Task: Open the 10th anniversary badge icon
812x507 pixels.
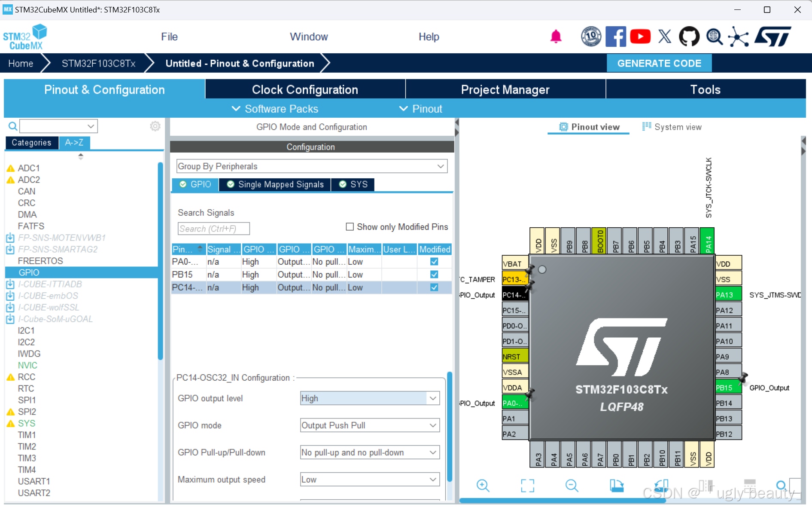Action: click(x=591, y=37)
